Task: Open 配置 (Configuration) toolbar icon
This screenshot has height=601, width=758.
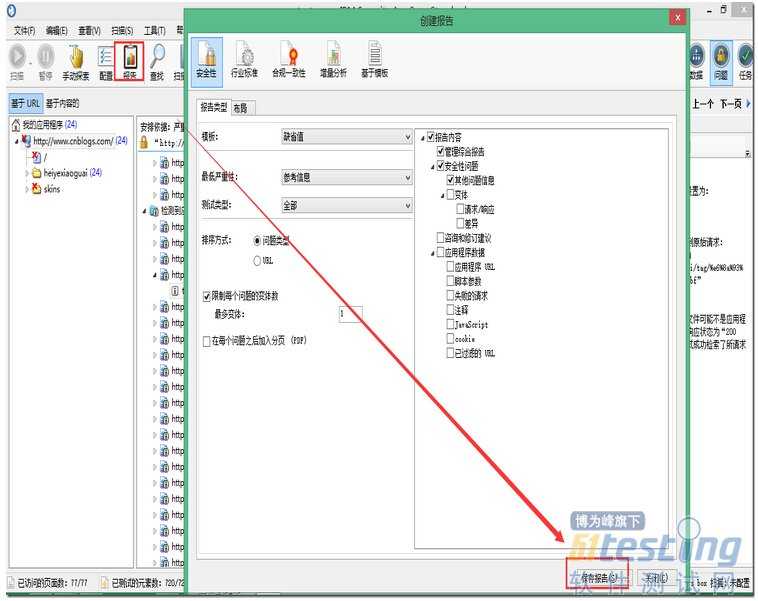Action: click(x=105, y=57)
